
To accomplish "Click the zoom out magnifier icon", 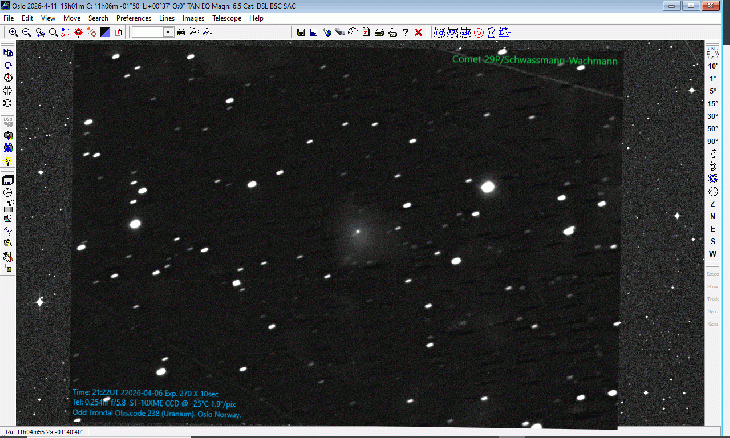I will coord(25,32).
